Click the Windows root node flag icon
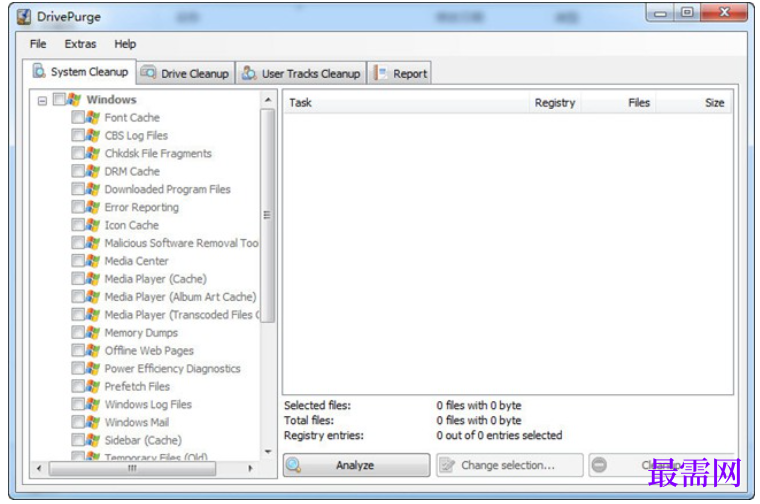This screenshot has width=760, height=504. tap(74, 99)
